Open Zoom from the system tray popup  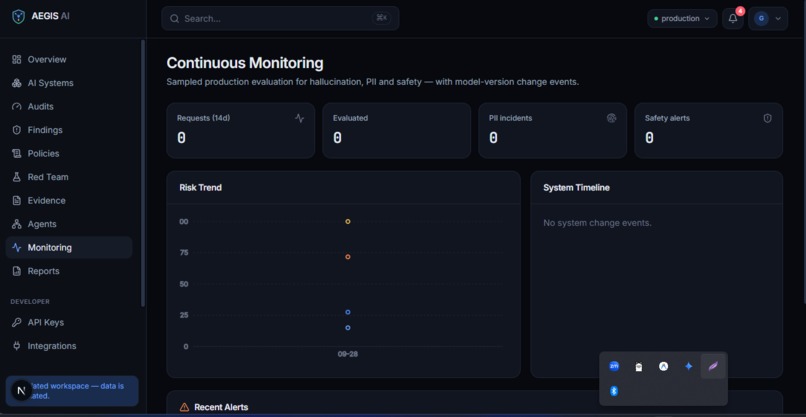coord(614,366)
